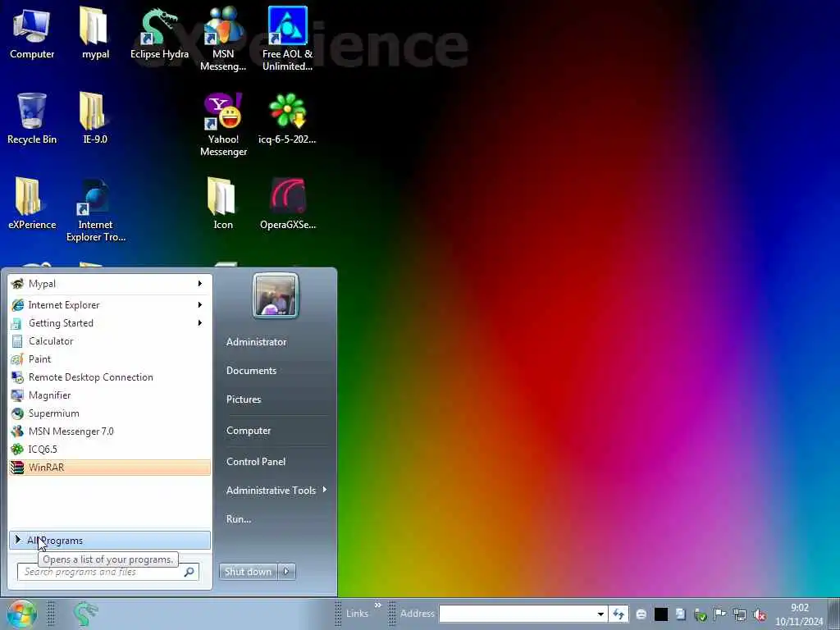Launch Magnifier from Start menu
Screen dimensions: 840x630
pos(110,395)
